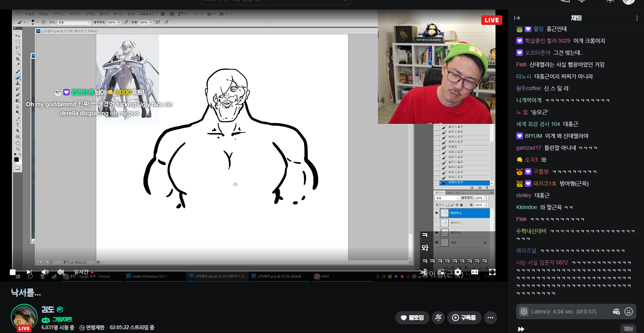Select the Rectangular Marquee tool
The image size is (644, 333).
18,41
